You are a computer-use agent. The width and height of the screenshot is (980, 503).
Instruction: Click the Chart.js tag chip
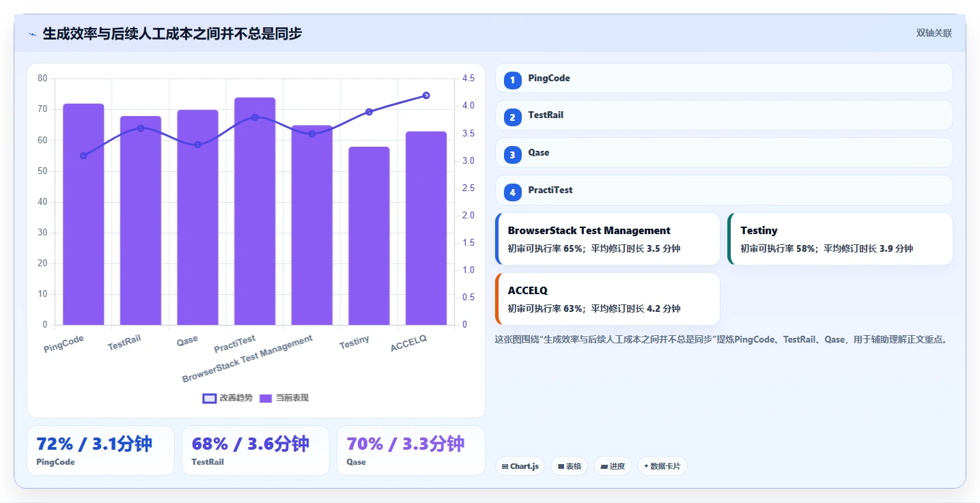pos(520,466)
